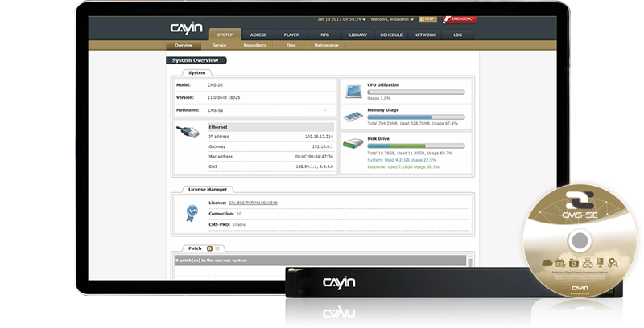
Task: Open the date and time dropdown
Action: coord(341,19)
